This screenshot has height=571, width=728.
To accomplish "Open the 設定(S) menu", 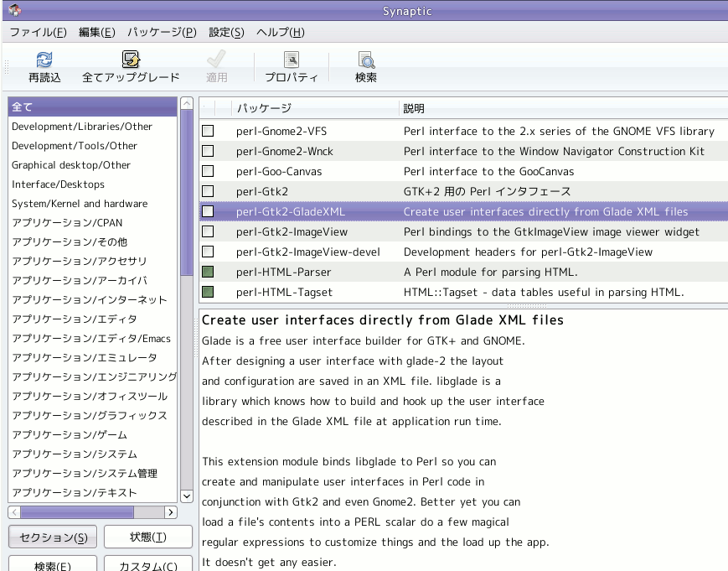I will click(226, 33).
